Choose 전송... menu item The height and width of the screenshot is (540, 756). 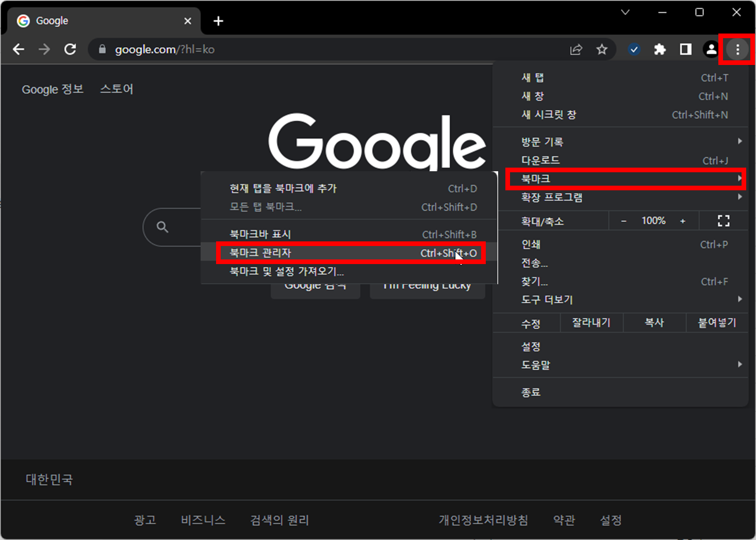(621, 263)
